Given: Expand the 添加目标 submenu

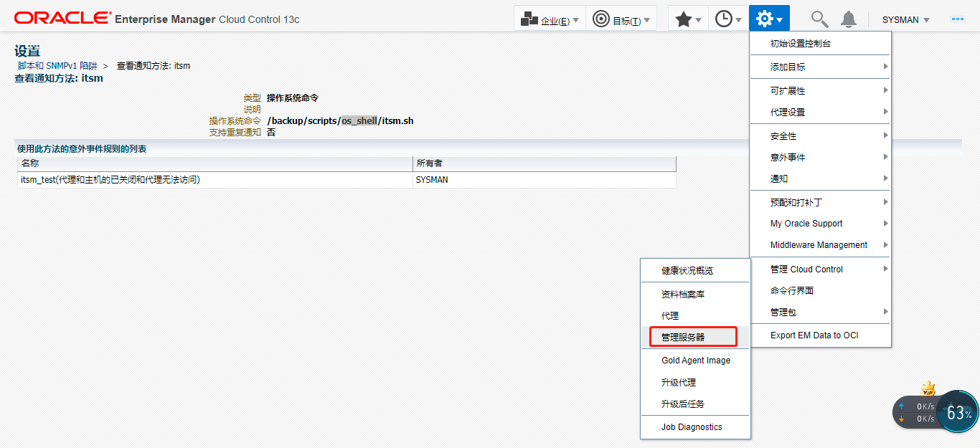Looking at the screenshot, I should click(820, 67).
